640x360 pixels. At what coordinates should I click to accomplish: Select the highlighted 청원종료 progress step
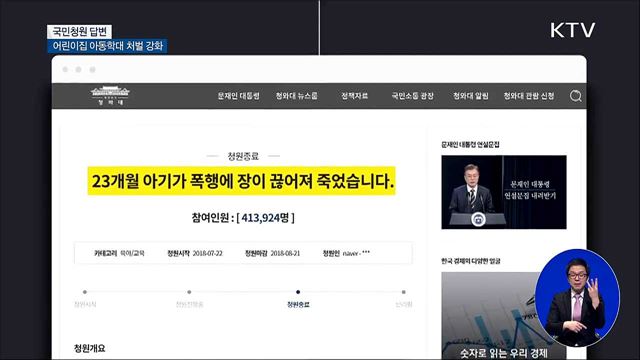click(298, 292)
